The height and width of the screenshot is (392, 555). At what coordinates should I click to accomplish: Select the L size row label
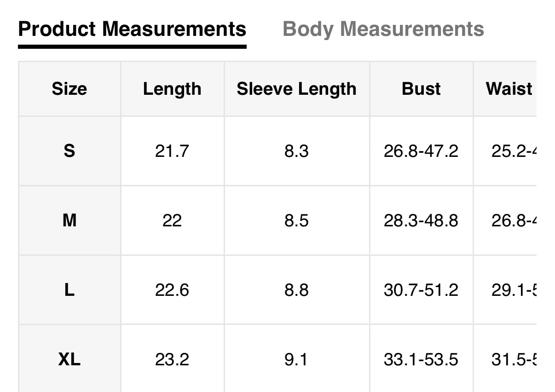(69, 290)
